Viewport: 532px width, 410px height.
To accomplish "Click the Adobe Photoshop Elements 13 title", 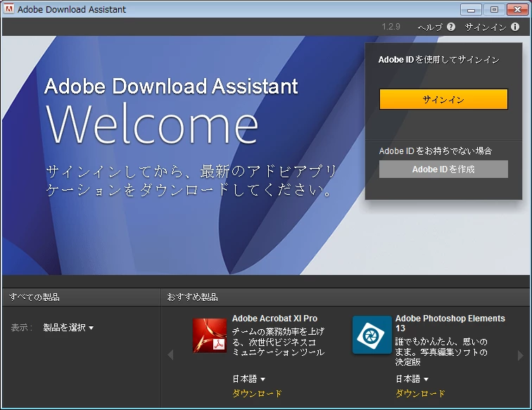I will pyautogui.click(x=450, y=323).
